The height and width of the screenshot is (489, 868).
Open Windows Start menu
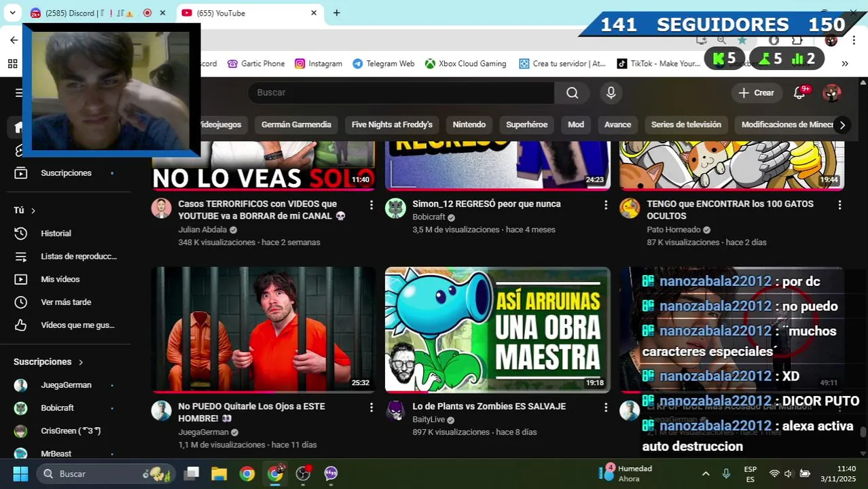tap(20, 473)
